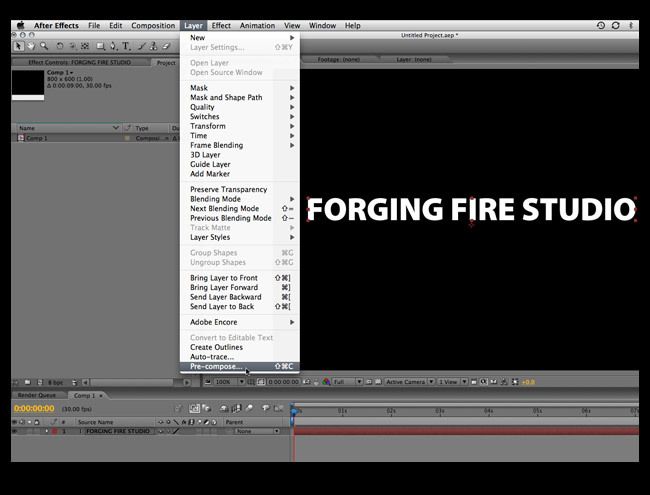
Task: Open the Active Camera dropdown
Action: (410, 382)
